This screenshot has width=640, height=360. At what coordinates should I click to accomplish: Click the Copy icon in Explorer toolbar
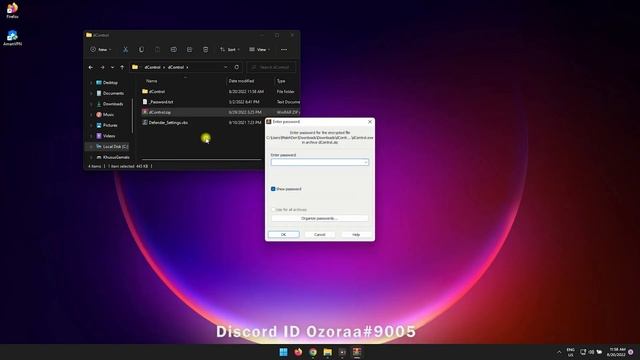(141, 49)
